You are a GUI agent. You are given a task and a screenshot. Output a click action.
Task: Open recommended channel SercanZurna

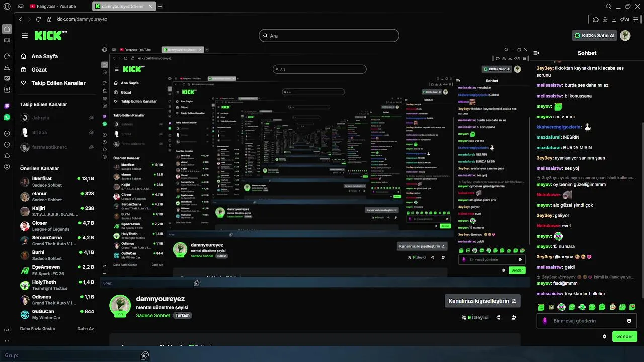tap(57, 240)
